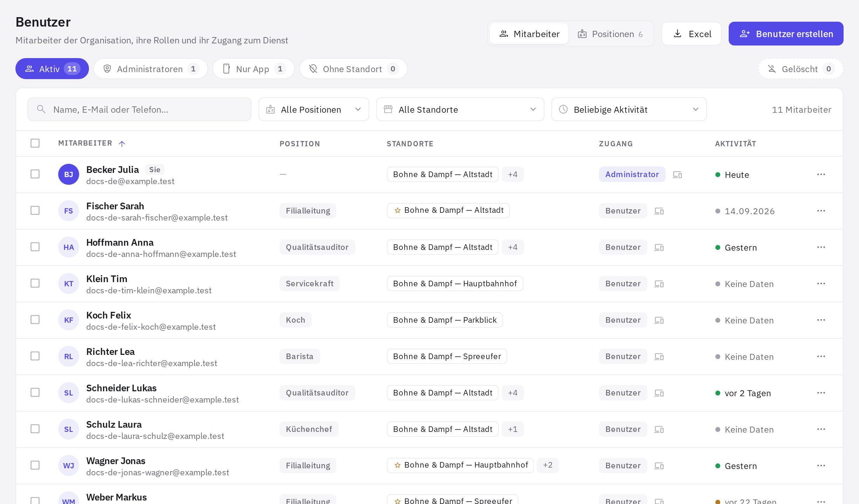Click the Bohne & Dampf — Parkblick location chip
Screen dimensions: 859x504
tap(445, 320)
